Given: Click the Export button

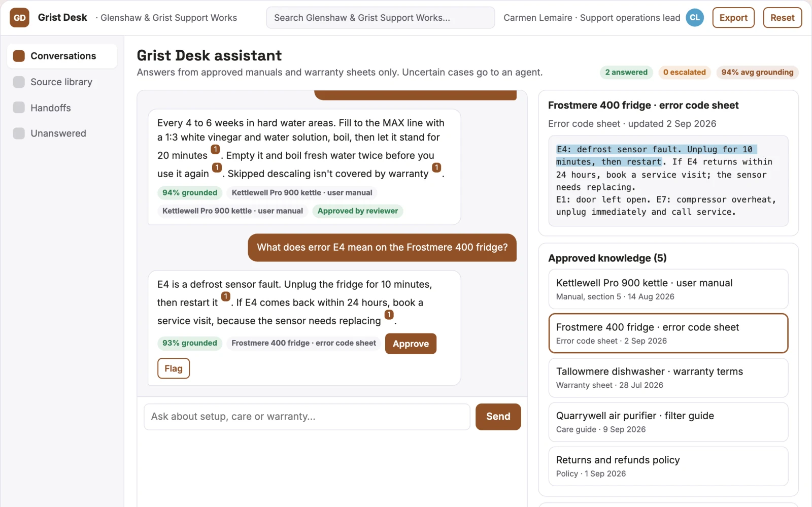Looking at the screenshot, I should coord(733,18).
